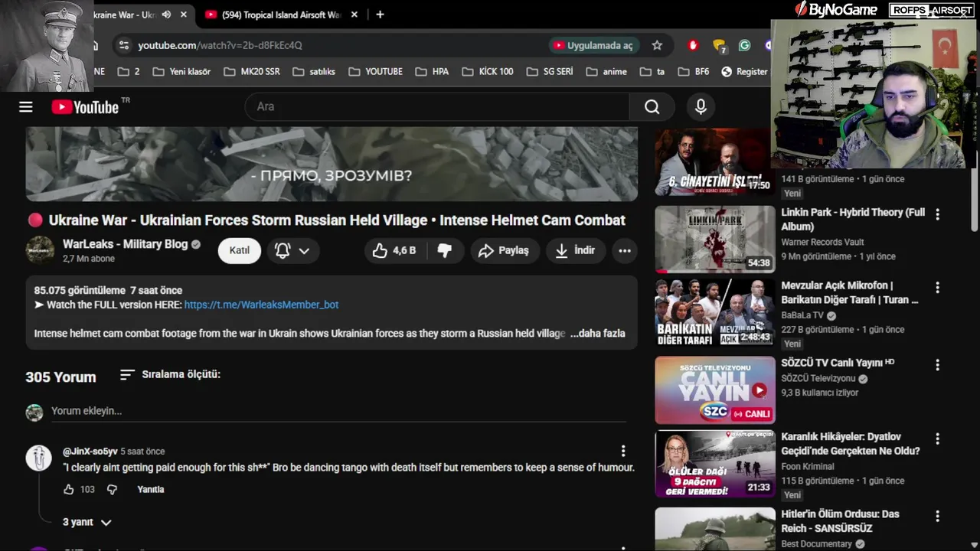The height and width of the screenshot is (551, 980).
Task: Click the green G extension icon
Action: 744,45
